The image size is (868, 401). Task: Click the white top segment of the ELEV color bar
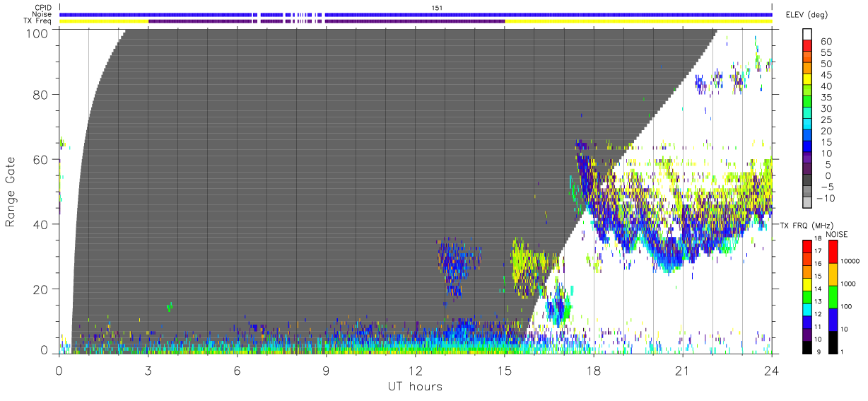(x=809, y=35)
